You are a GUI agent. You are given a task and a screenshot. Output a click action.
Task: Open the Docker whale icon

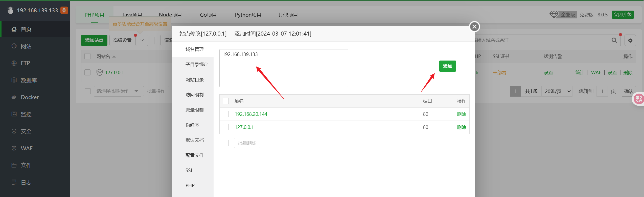tap(14, 97)
